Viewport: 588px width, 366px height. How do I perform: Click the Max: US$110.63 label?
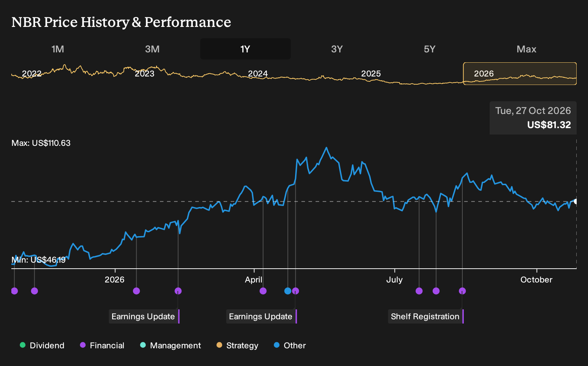tap(41, 143)
